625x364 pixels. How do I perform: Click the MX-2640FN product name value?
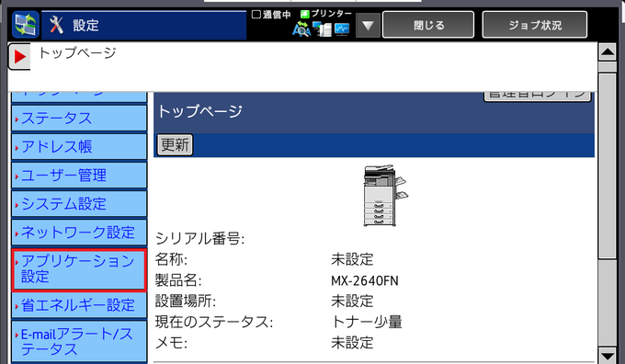364,280
